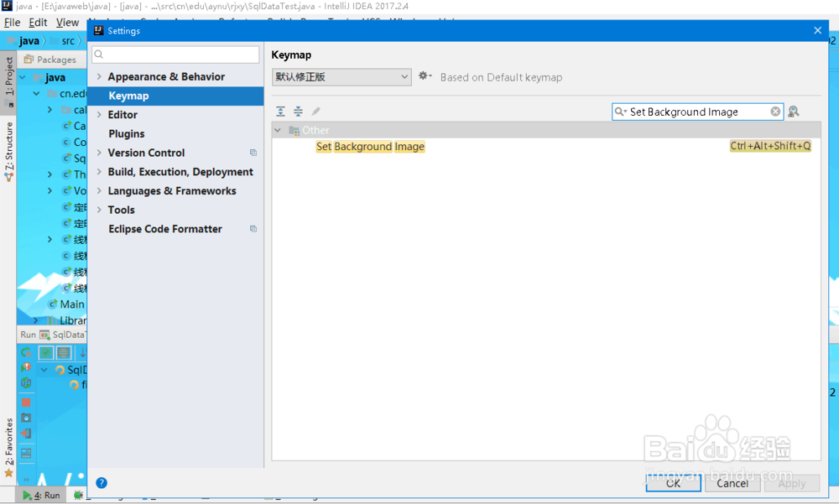Expand the Editor settings group
Screen dimensions: 839x504
(x=99, y=115)
